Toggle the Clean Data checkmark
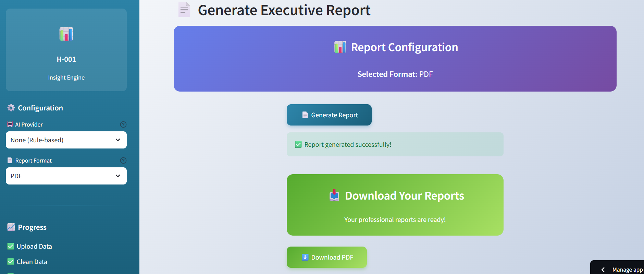 11,262
